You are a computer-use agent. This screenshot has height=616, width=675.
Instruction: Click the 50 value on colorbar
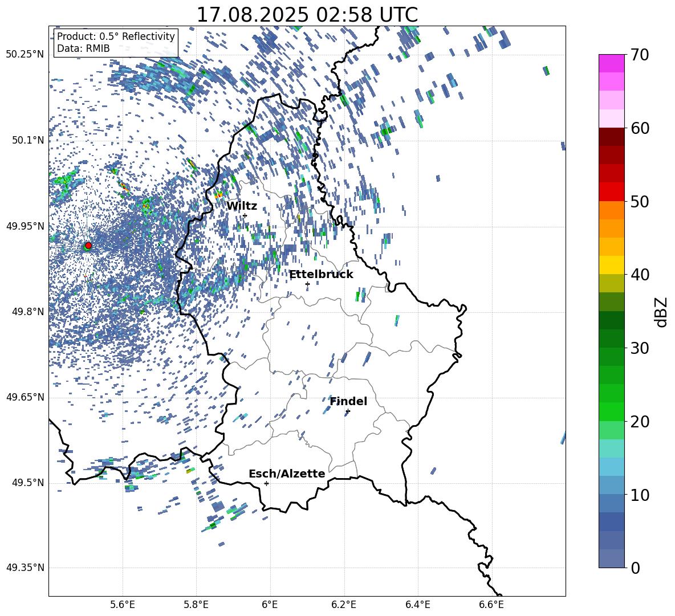tap(640, 202)
